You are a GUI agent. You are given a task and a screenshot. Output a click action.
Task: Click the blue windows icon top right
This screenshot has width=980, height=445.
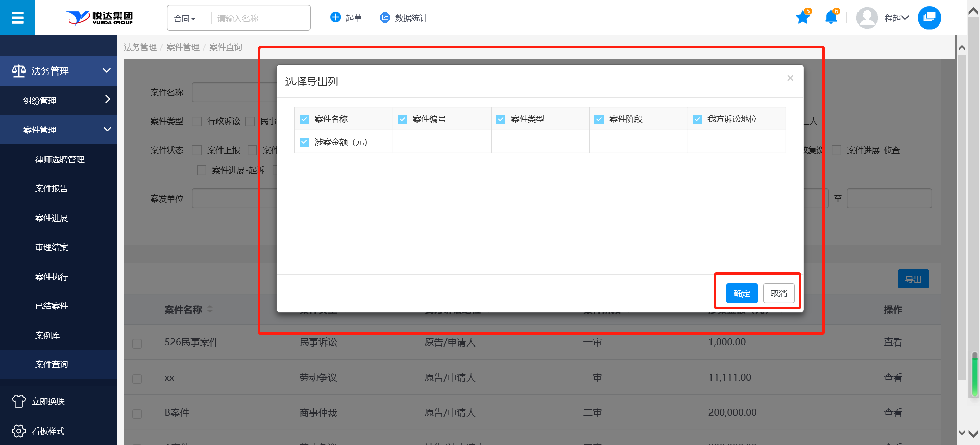929,18
